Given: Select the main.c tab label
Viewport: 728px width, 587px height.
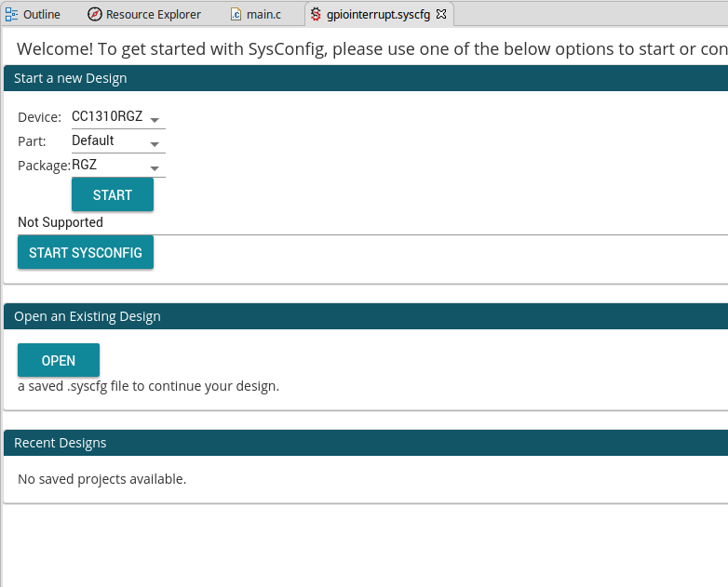Looking at the screenshot, I should [263, 14].
